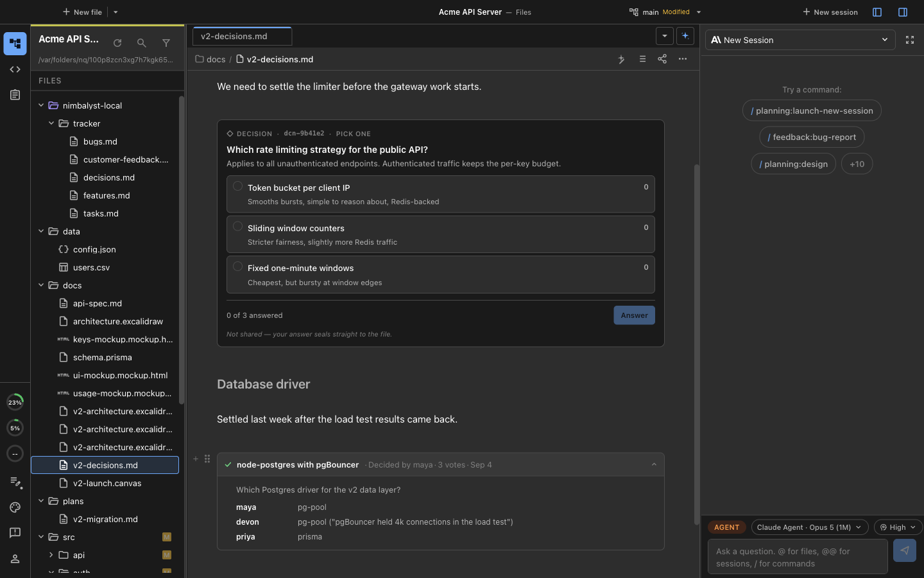The image size is (924, 578).
Task: Collapse the data folder
Action: (x=41, y=231)
